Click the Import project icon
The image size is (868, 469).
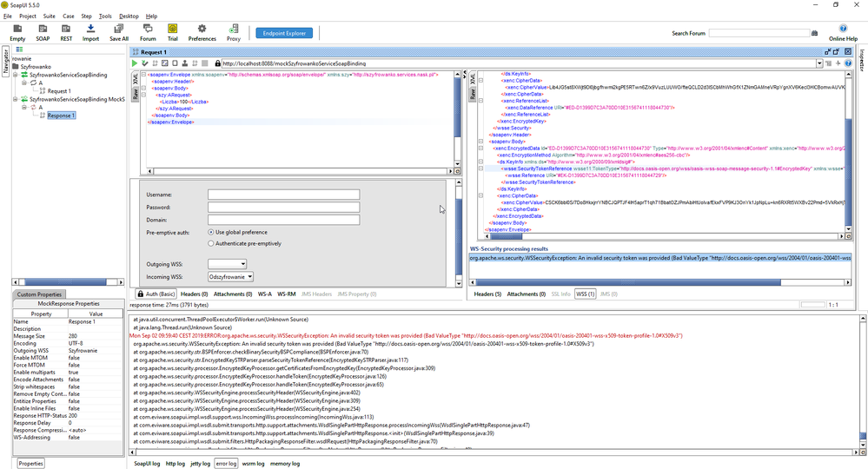click(x=90, y=33)
